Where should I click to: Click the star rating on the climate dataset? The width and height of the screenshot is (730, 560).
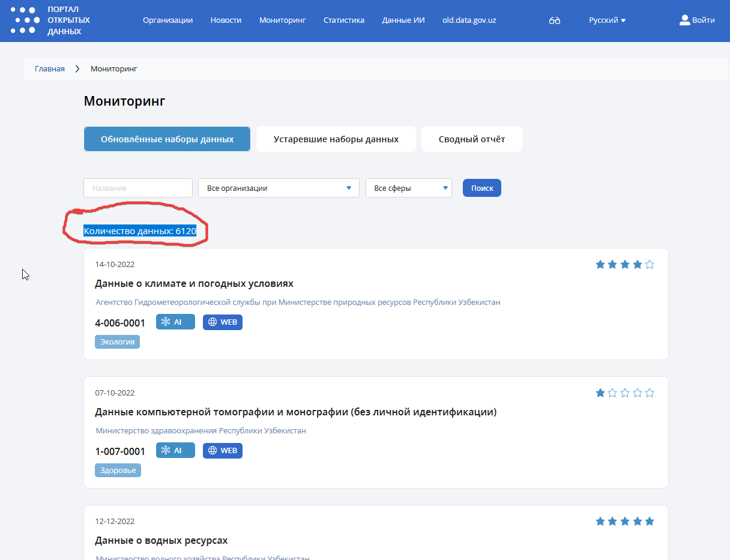[x=625, y=265]
